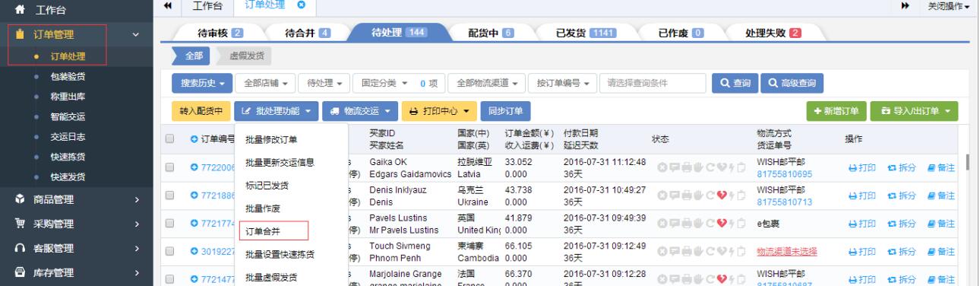The height and width of the screenshot is (286, 980).
Task: Open tracking number link 81755810695
Action: pos(783,173)
